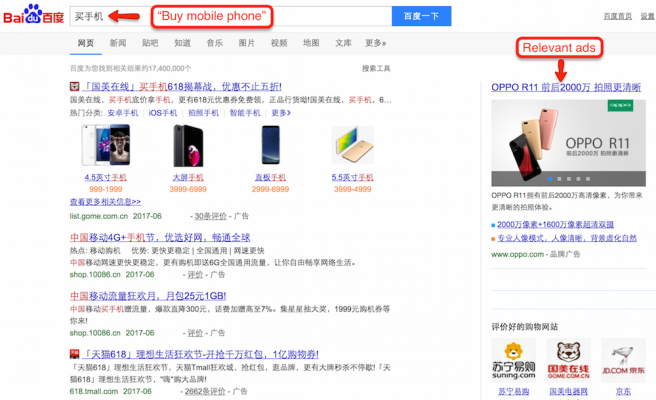The image size is (656, 400).
Task: Click the 大屏手机 product image
Action: pyautogui.click(x=188, y=145)
